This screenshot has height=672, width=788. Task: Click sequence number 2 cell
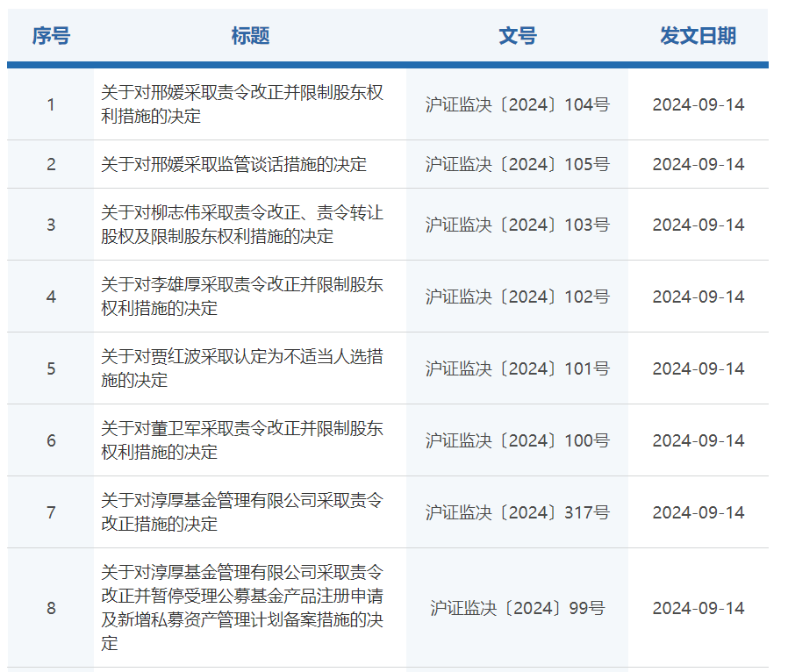51,164
